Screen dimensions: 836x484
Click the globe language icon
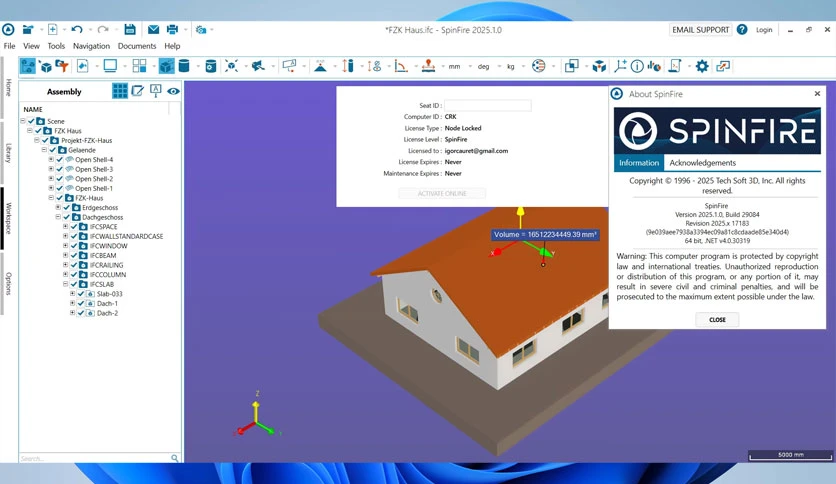538,66
